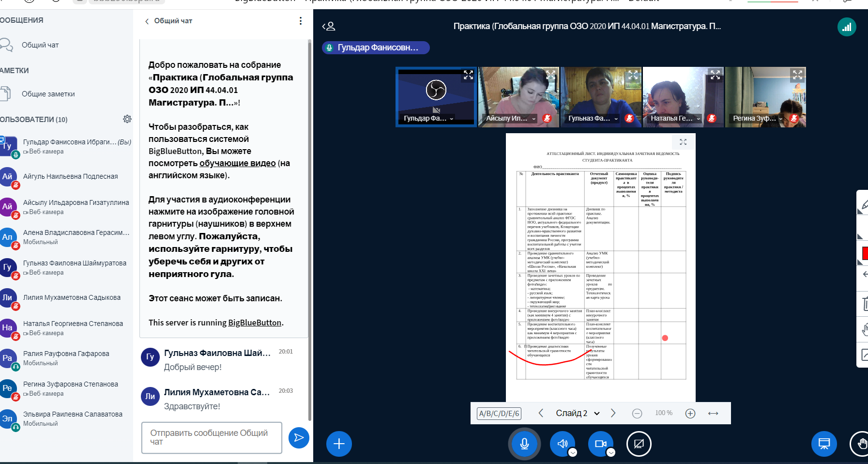Open Общие заметки shared notes
868x464 pixels.
click(48, 94)
